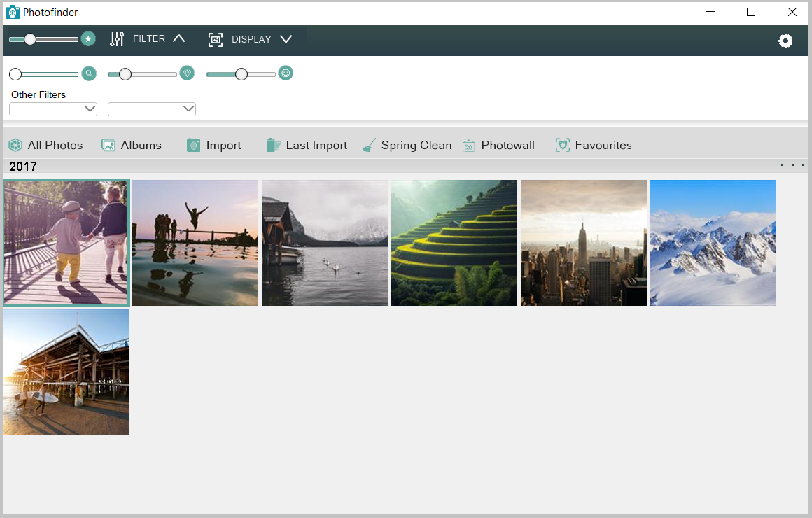Open the second Other Filters dropdown
Screen dimensions: 812x518
coord(151,108)
